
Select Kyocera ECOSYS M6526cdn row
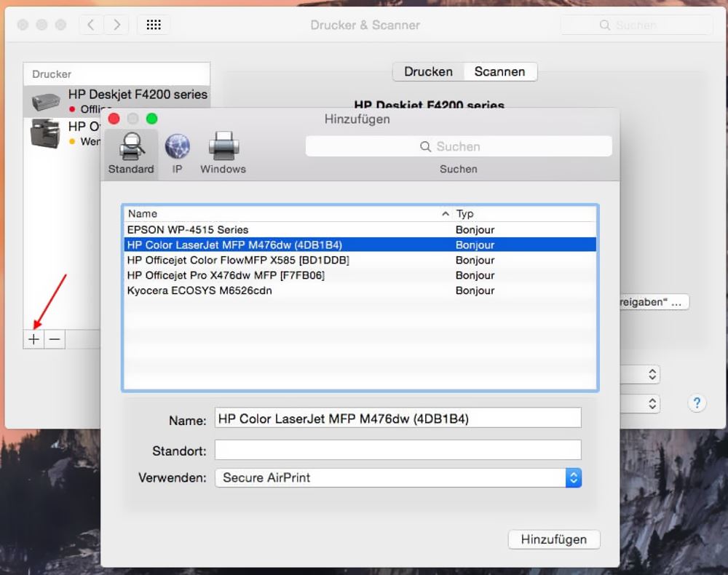[x=360, y=290]
